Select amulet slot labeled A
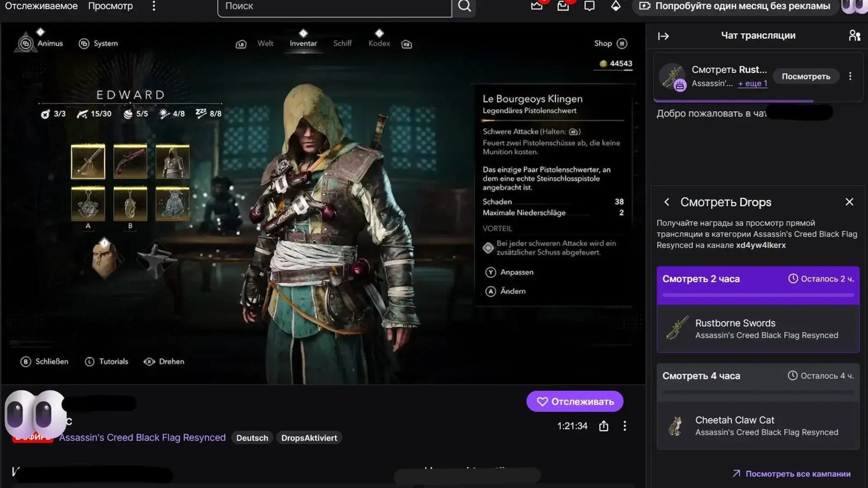The width and height of the screenshot is (868, 488). pyautogui.click(x=88, y=204)
